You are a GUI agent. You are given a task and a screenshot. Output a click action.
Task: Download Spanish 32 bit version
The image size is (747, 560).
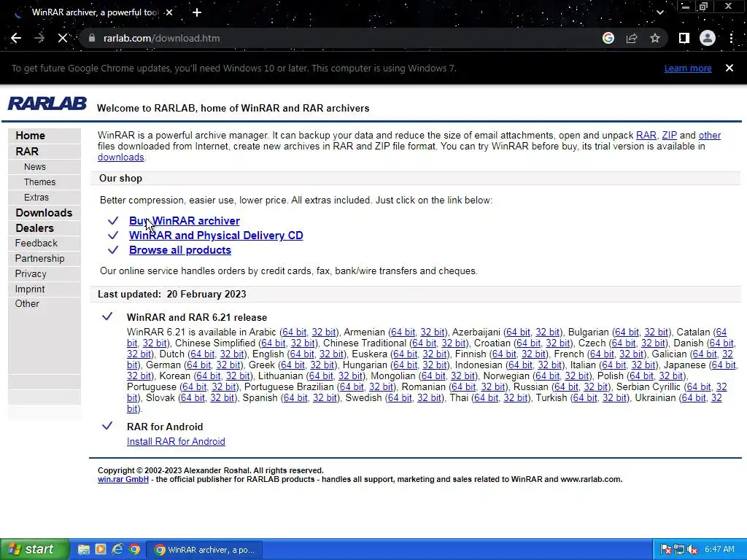(x=325, y=397)
